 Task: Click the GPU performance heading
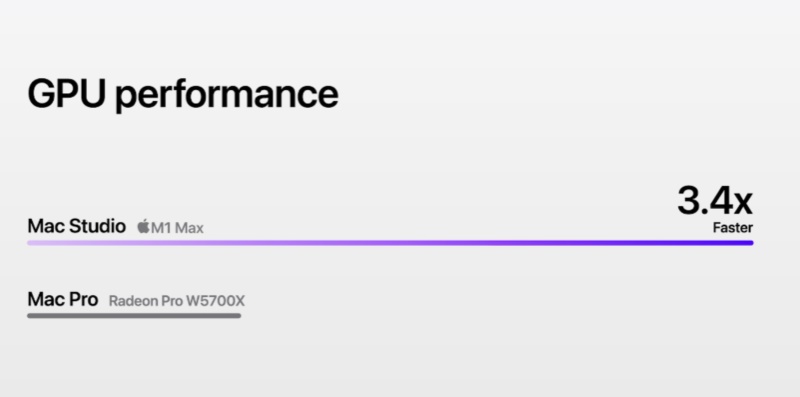183,94
